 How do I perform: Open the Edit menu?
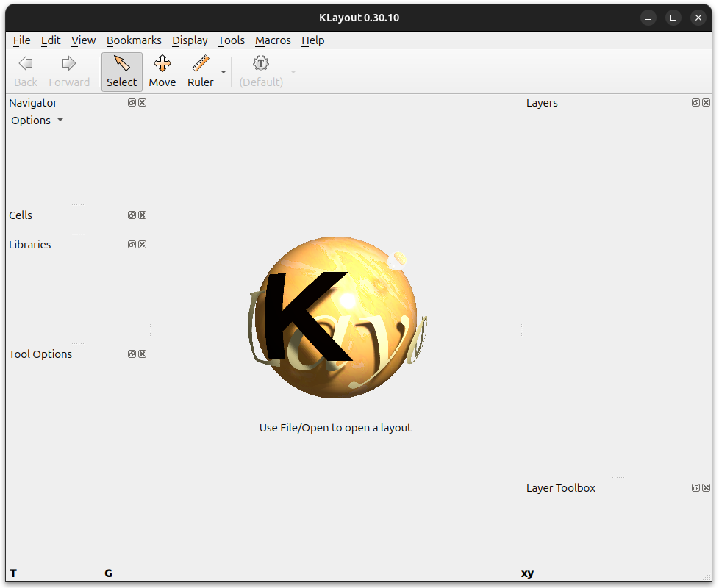(51, 40)
